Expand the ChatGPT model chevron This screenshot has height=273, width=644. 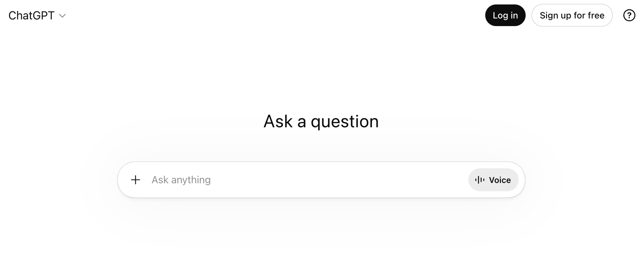tap(63, 16)
